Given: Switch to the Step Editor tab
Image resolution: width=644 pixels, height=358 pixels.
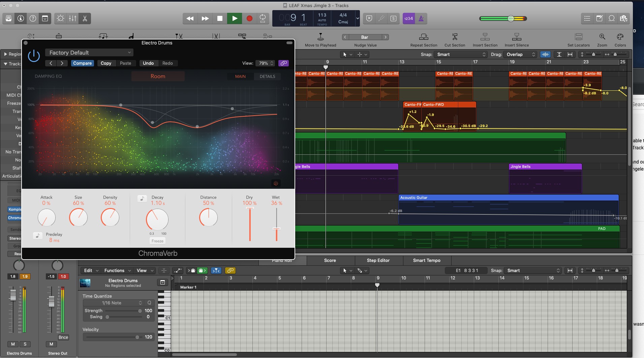Looking at the screenshot, I should point(378,260).
